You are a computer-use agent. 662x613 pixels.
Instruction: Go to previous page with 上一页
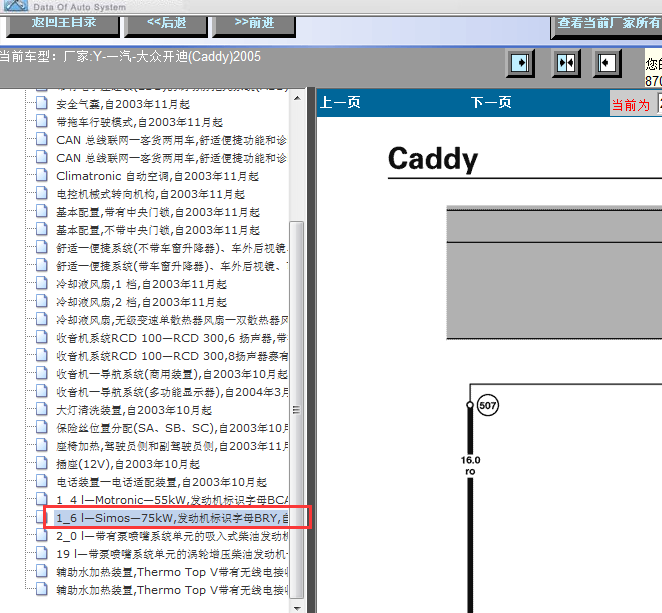(x=340, y=102)
